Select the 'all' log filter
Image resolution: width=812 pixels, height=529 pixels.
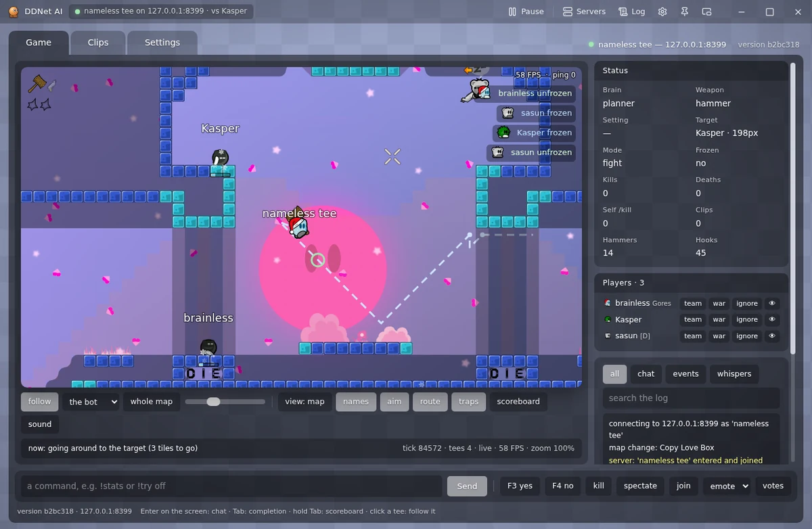[x=614, y=373]
